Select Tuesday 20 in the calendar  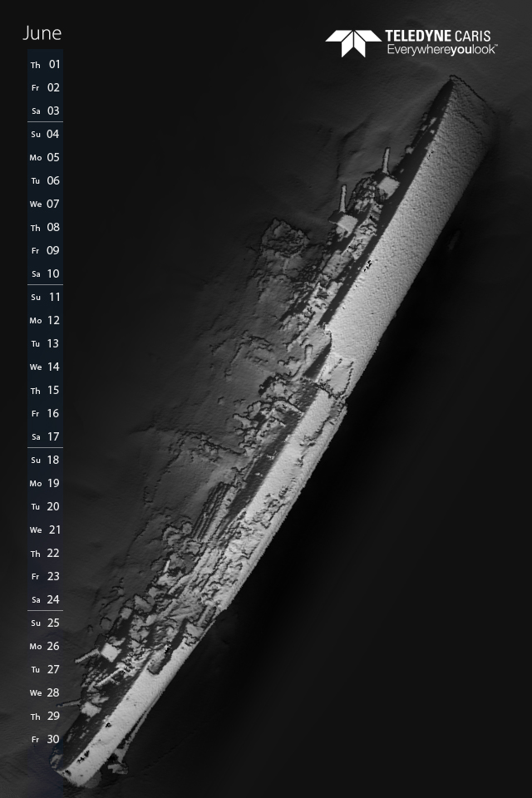tap(46, 506)
